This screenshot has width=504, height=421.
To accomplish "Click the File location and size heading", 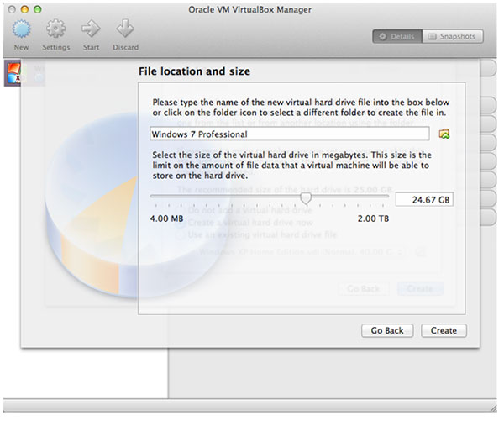I will click(194, 71).
